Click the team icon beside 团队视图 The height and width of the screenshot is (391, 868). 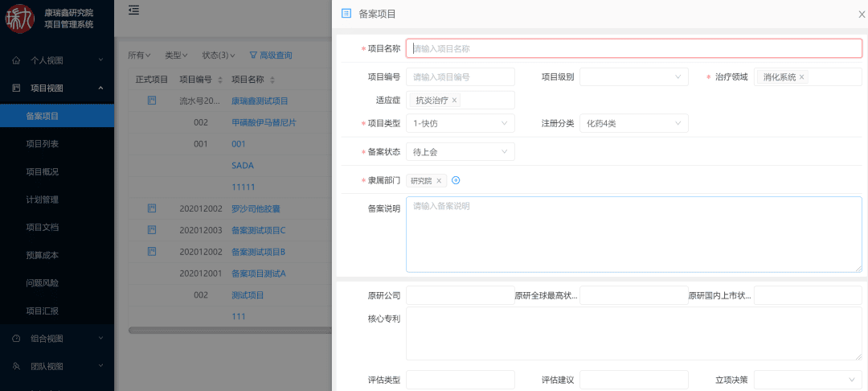coord(17,366)
